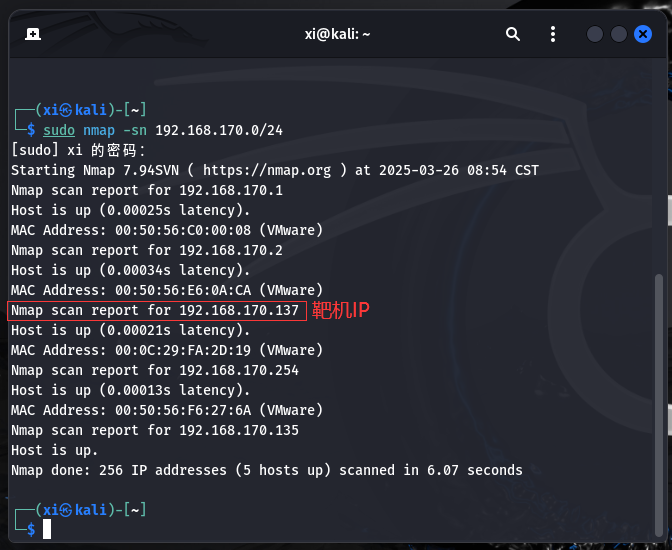Image resolution: width=672 pixels, height=550 pixels.
Task: Click the 192.168.170.254 scan report line
Action: (155, 370)
